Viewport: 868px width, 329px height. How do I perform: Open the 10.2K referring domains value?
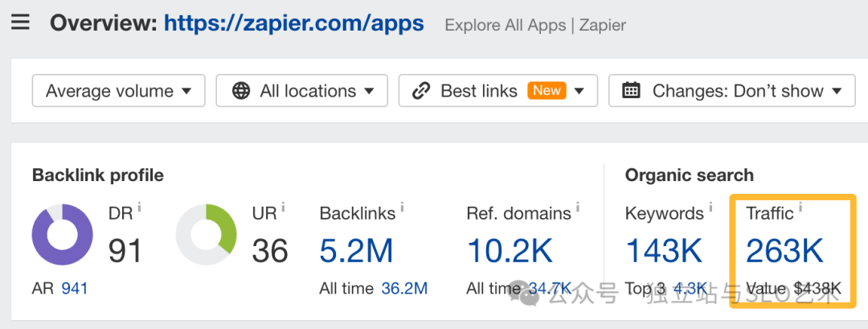510,251
